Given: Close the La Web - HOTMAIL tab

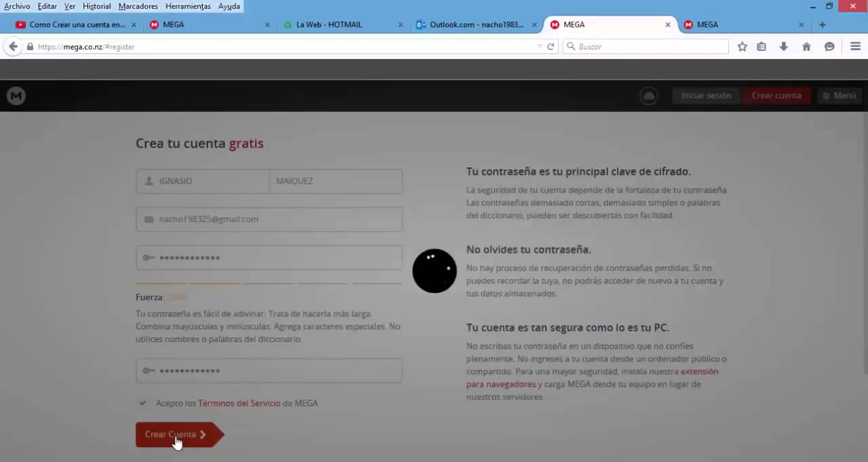Looking at the screenshot, I should [x=401, y=24].
